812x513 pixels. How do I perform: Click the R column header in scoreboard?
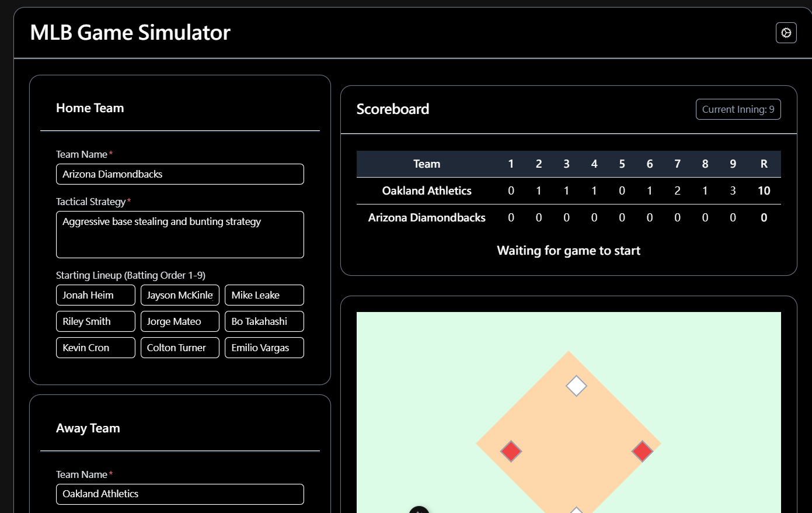click(x=764, y=164)
